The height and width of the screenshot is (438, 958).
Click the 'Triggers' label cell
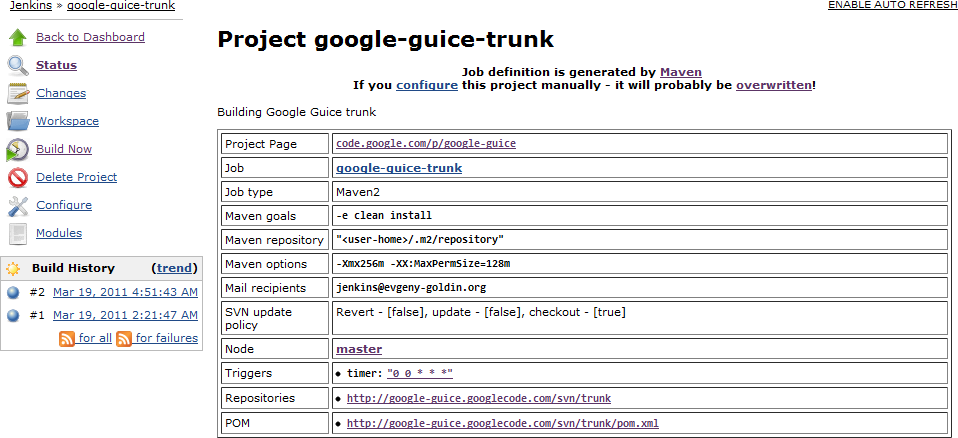tap(274, 373)
